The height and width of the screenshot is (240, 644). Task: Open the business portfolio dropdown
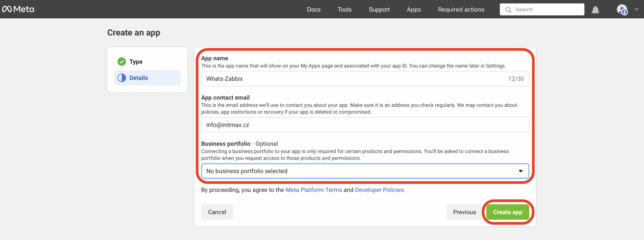click(x=365, y=171)
